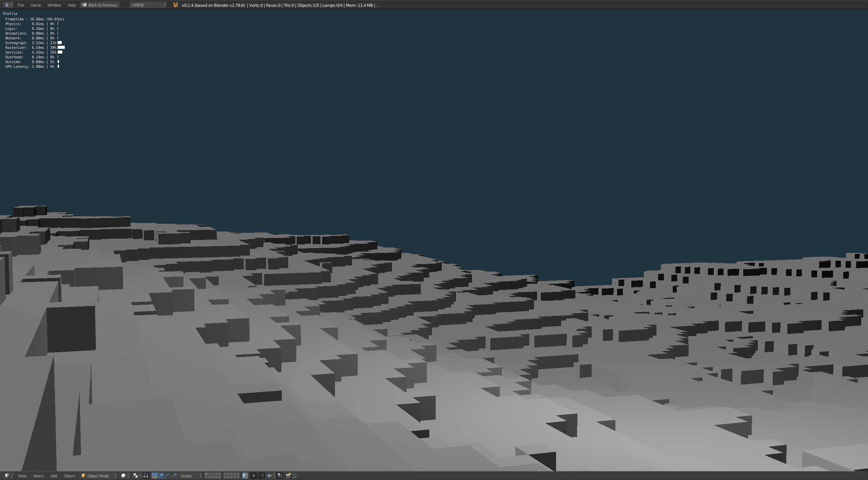Open the File menu
This screenshot has width=868, height=480.
(x=21, y=5)
